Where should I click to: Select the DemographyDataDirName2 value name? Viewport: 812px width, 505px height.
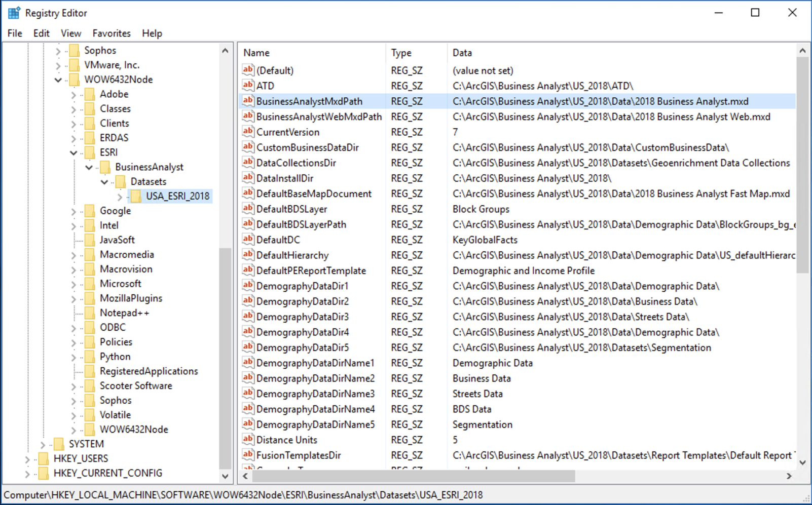[x=315, y=378]
